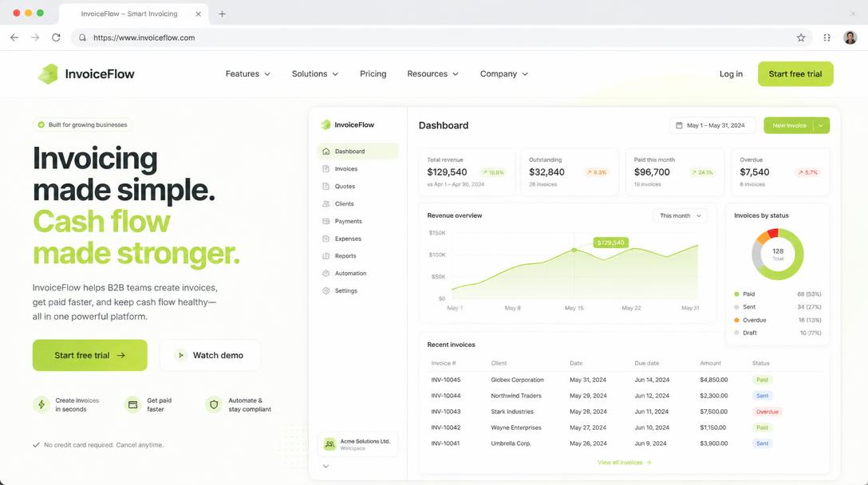Select Quotes in the dashboard sidebar

click(x=358, y=186)
